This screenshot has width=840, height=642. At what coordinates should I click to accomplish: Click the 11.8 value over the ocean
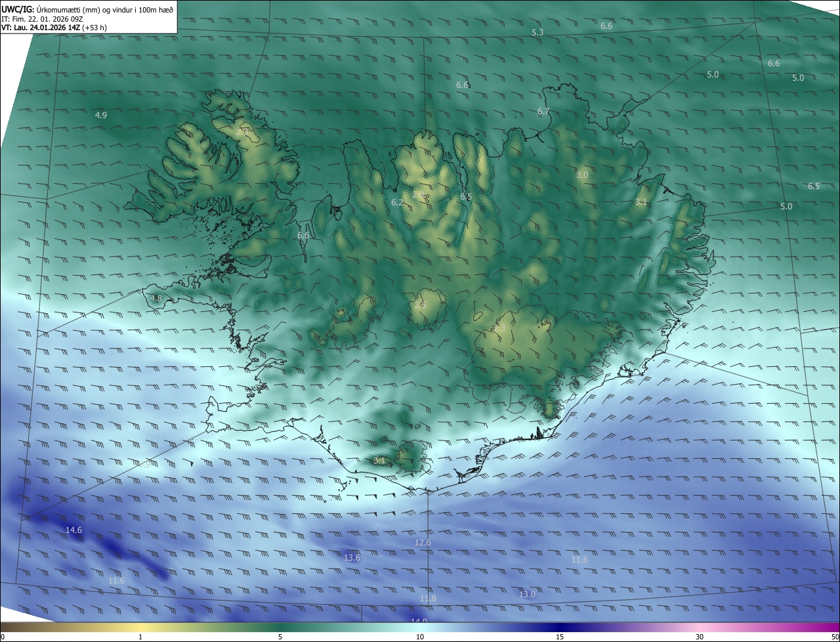[428, 599]
